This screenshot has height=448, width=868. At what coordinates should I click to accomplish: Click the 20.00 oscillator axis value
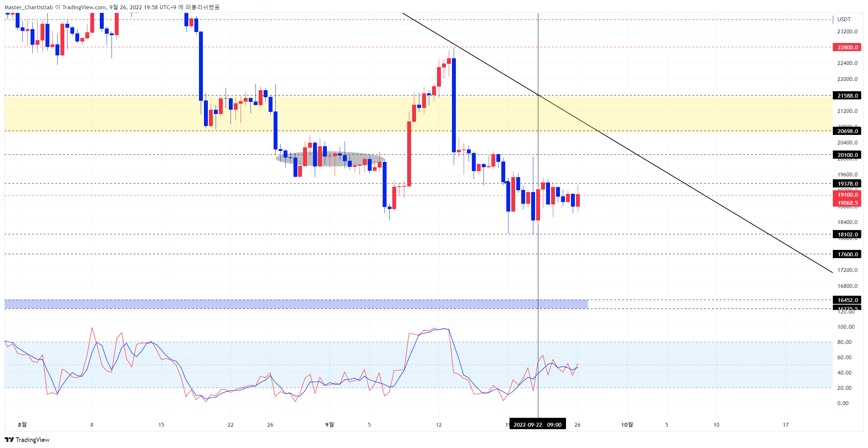pos(844,388)
